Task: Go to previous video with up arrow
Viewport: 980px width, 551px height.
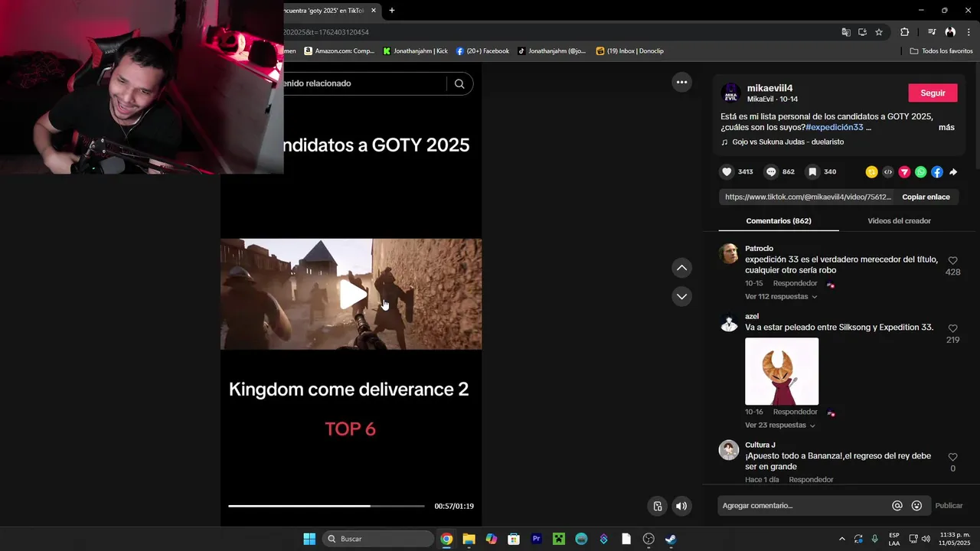Action: click(x=681, y=268)
